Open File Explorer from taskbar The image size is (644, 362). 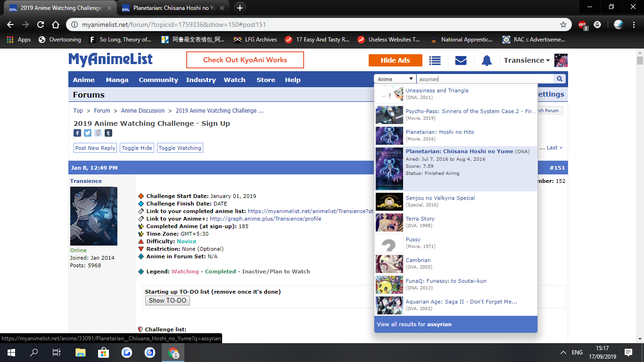81,352
